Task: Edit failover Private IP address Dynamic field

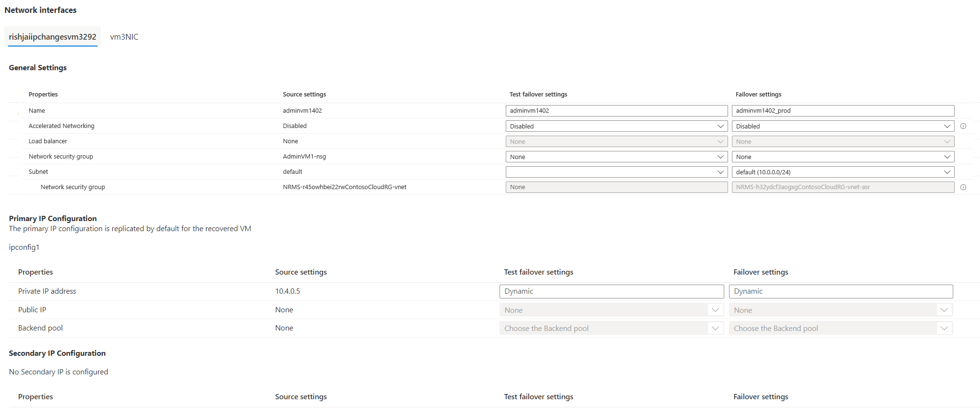Action: 841,291
